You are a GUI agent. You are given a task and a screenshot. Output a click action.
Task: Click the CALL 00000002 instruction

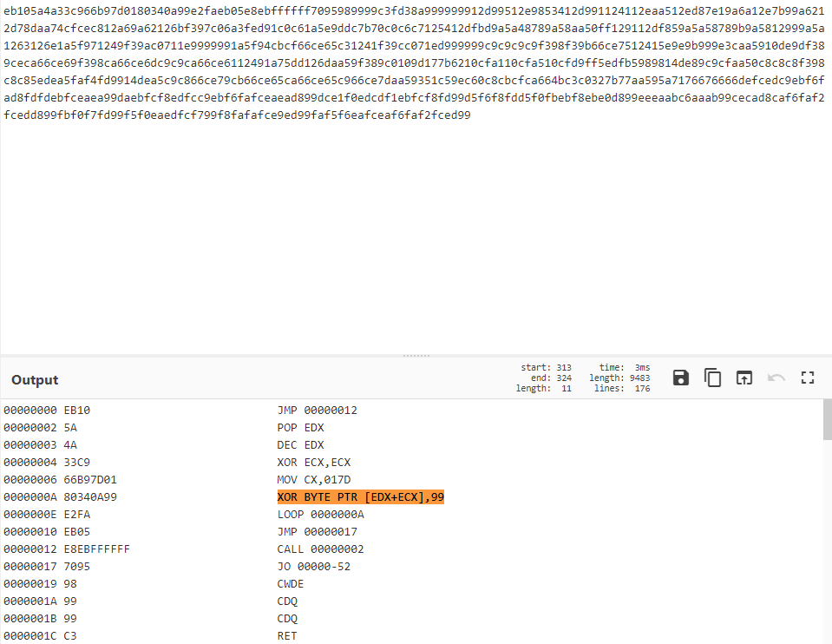(x=320, y=549)
